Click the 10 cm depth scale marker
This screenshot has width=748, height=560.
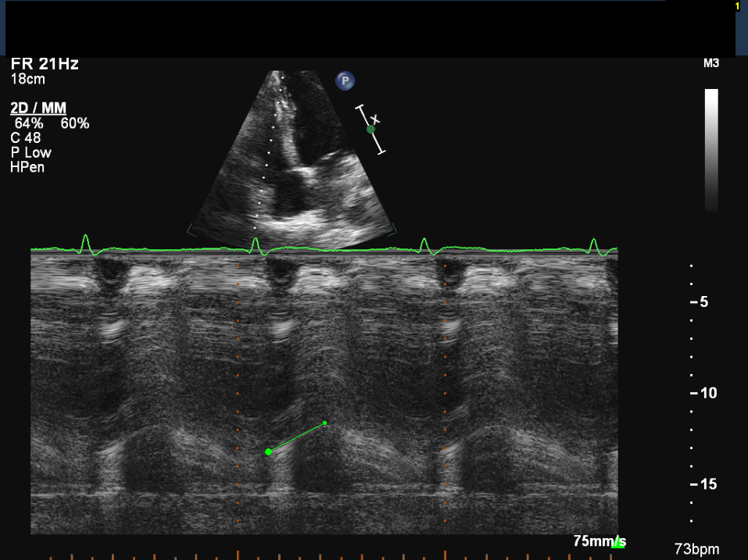pyautogui.click(x=706, y=394)
